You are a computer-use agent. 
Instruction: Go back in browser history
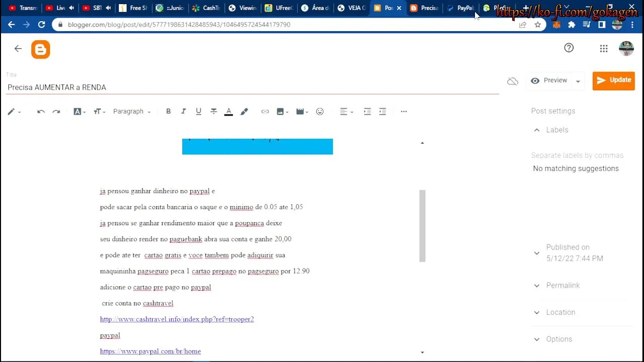pyautogui.click(x=12, y=24)
